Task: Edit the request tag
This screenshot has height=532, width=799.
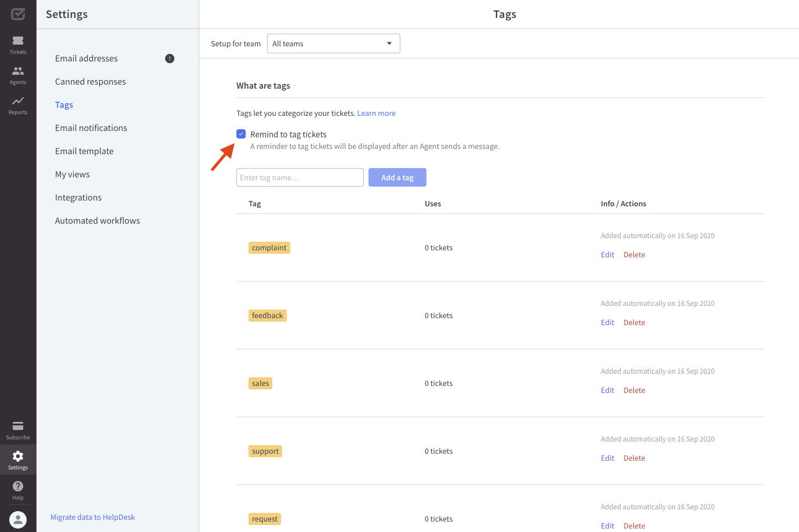Action: point(607,526)
